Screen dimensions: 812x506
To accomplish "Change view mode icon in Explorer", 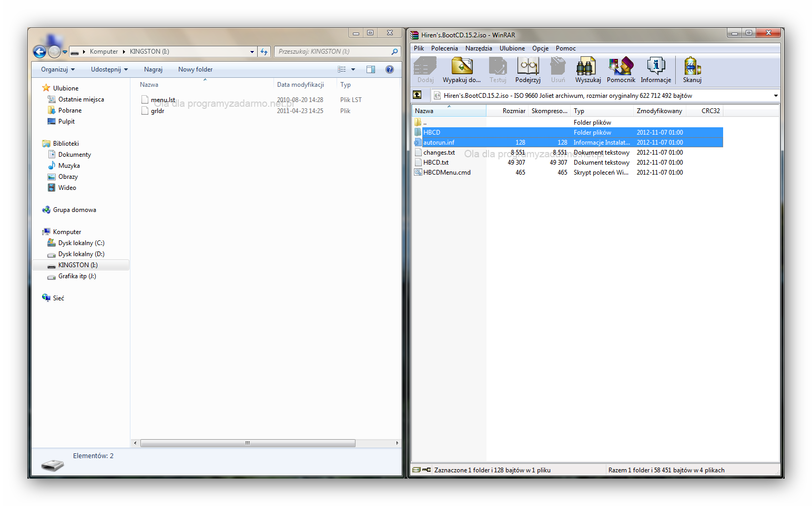I will click(342, 69).
